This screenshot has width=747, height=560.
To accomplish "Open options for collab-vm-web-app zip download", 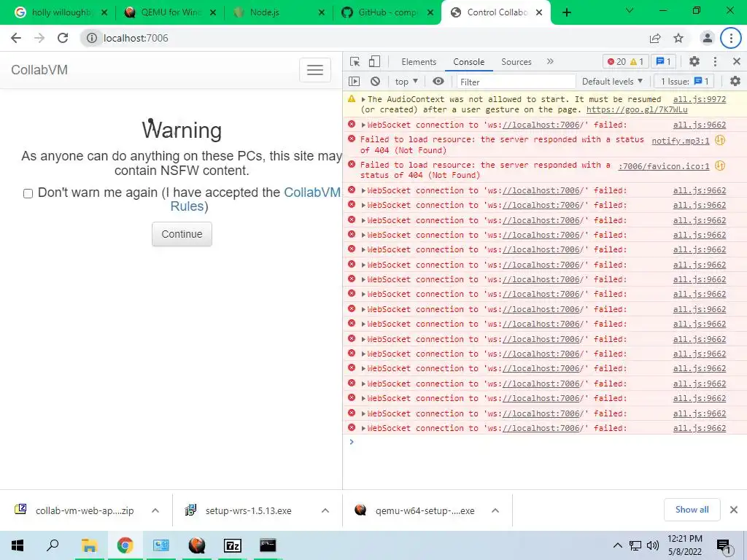I will coord(155,510).
